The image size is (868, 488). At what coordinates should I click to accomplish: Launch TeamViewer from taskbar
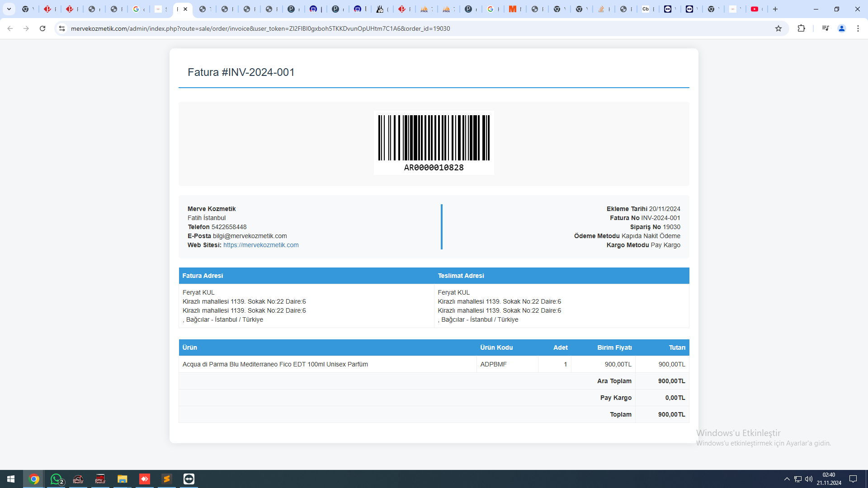(189, 479)
